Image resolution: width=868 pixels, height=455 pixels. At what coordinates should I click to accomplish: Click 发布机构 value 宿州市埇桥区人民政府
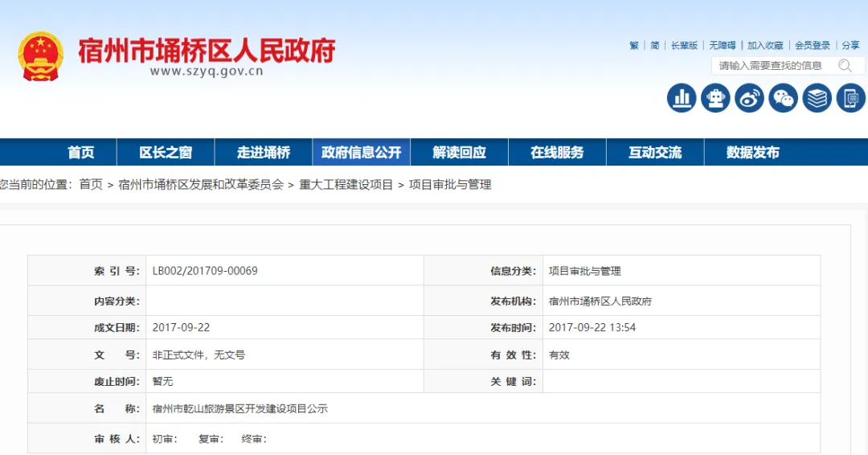[x=600, y=301]
